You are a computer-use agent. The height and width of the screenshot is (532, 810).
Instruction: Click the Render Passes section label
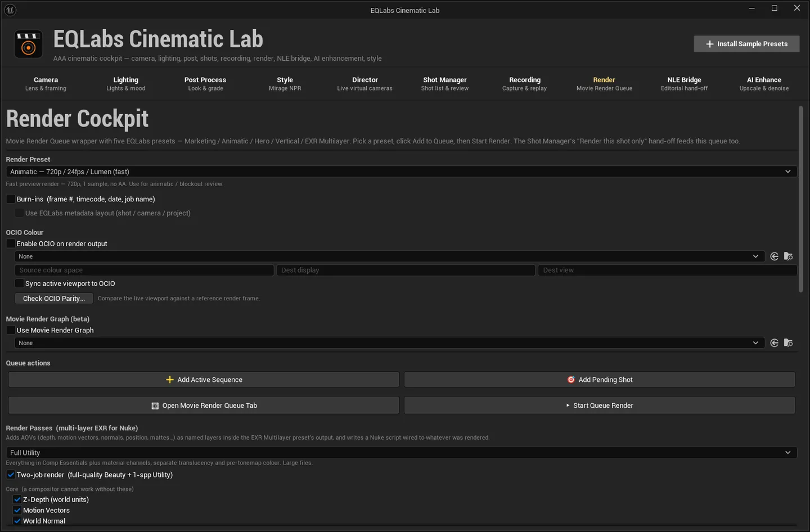tap(72, 428)
